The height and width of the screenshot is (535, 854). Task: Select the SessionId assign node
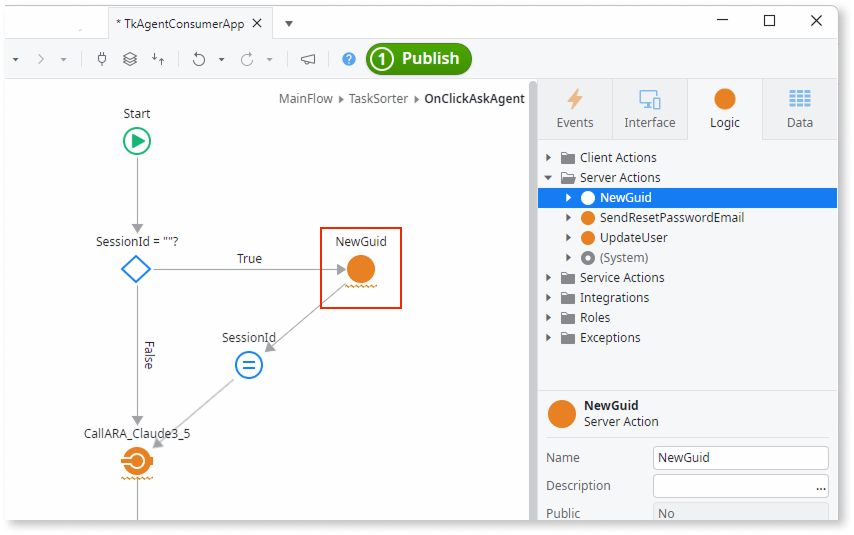249,365
